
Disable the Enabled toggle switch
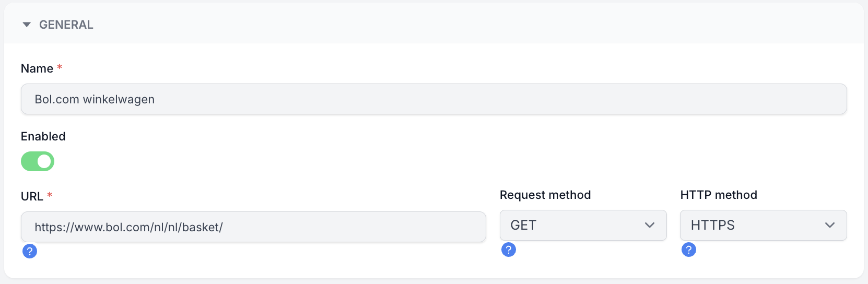click(38, 161)
